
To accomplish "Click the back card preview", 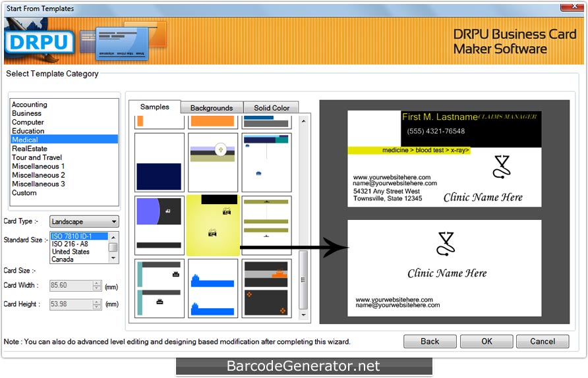I will [444, 268].
